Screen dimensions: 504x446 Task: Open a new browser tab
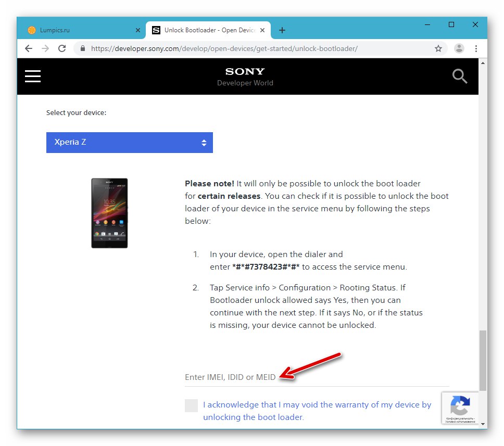point(282,30)
